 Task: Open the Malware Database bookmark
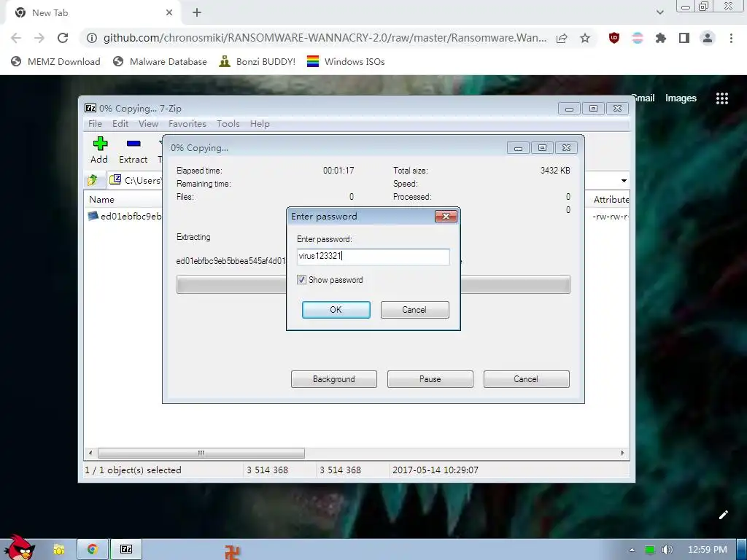tap(160, 61)
